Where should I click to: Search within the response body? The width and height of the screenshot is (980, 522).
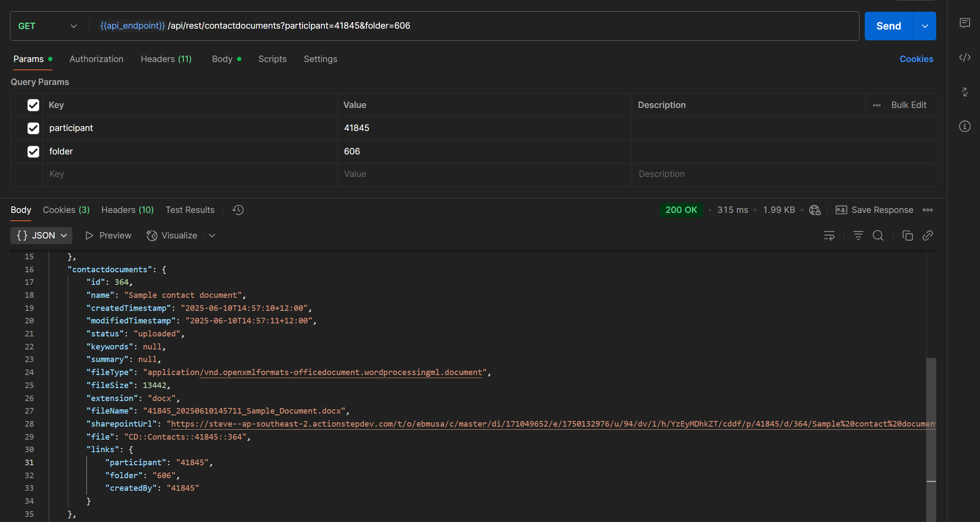[x=878, y=235]
